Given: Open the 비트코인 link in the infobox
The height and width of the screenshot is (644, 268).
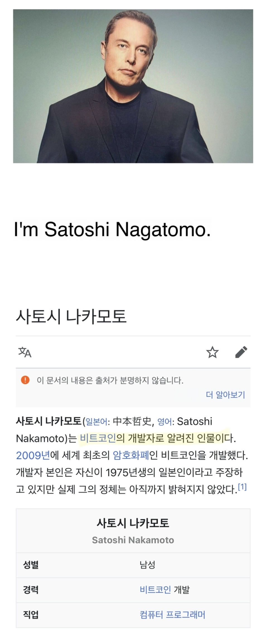Looking at the screenshot, I should tap(155, 590).
